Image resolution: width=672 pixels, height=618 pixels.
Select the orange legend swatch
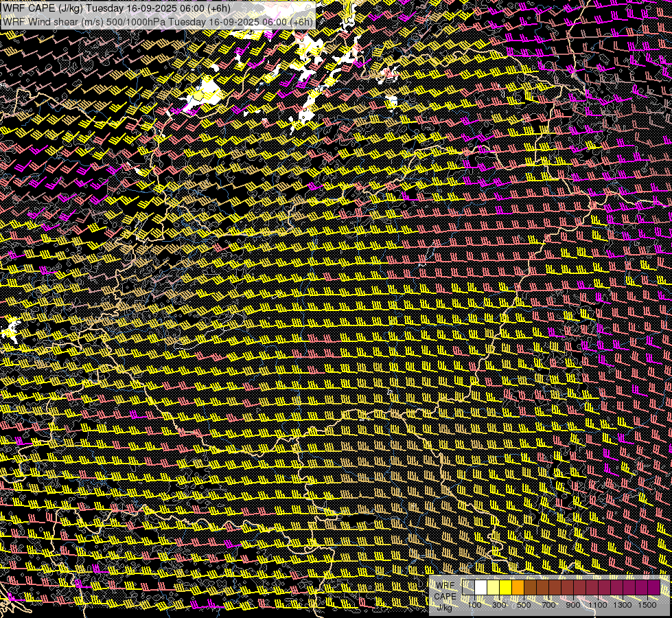click(x=518, y=587)
